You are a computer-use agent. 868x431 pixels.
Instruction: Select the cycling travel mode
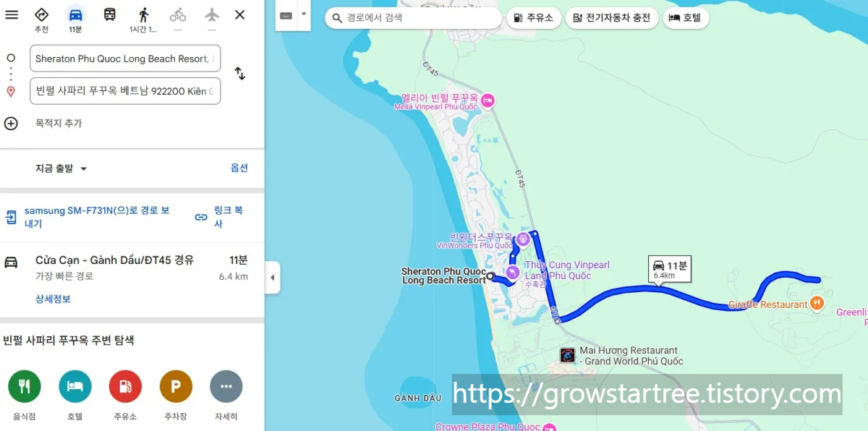click(177, 20)
